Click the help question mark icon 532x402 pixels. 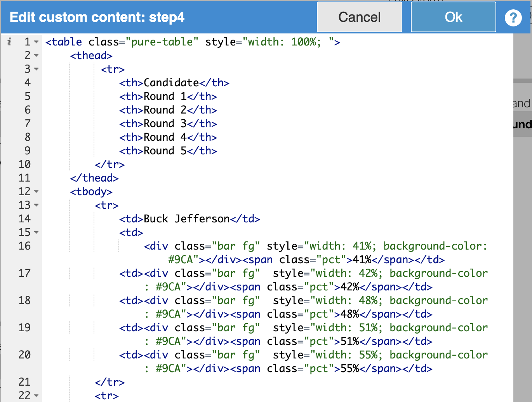coord(513,17)
